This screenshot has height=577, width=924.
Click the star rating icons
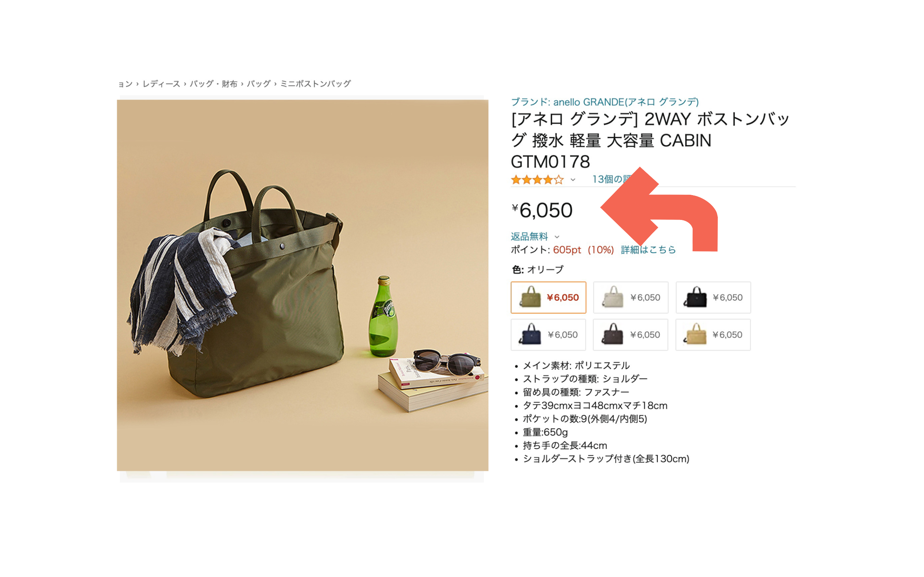tap(537, 179)
